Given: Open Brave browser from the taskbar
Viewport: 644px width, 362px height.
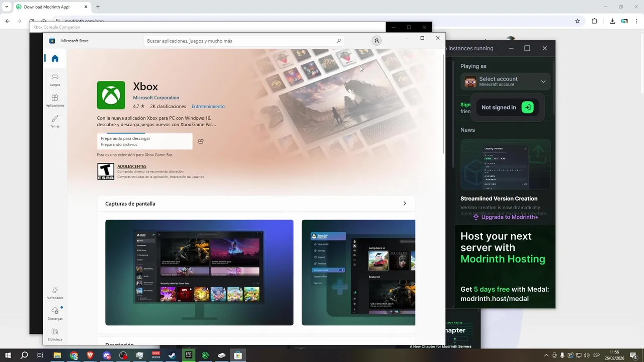Looking at the screenshot, I should (x=90, y=355).
